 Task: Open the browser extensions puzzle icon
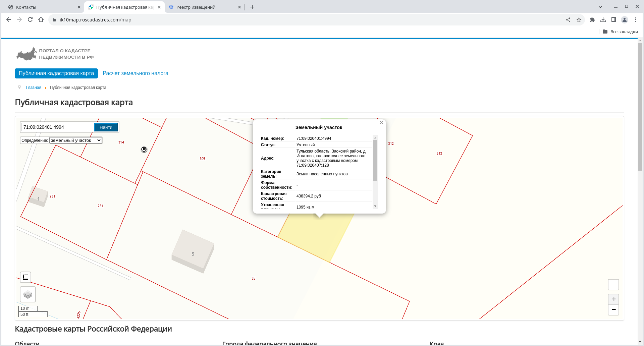[x=592, y=20]
